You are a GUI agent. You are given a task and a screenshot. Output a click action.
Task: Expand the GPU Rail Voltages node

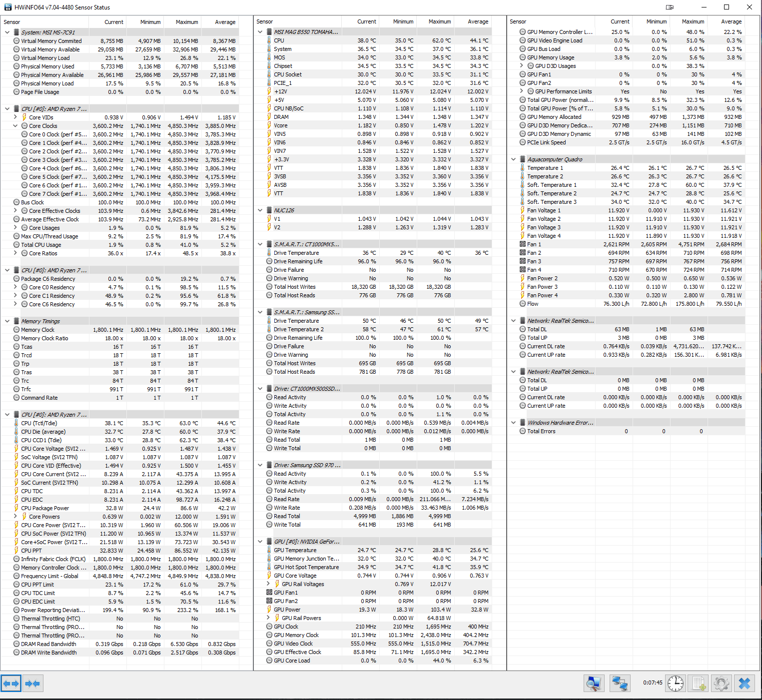[x=268, y=584]
